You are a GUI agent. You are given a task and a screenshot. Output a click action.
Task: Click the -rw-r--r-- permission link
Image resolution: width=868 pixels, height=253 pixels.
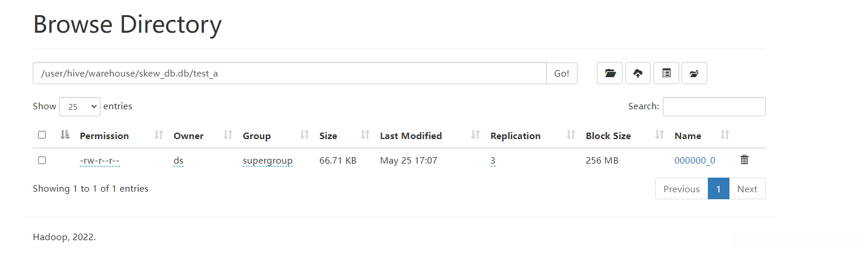coord(100,161)
